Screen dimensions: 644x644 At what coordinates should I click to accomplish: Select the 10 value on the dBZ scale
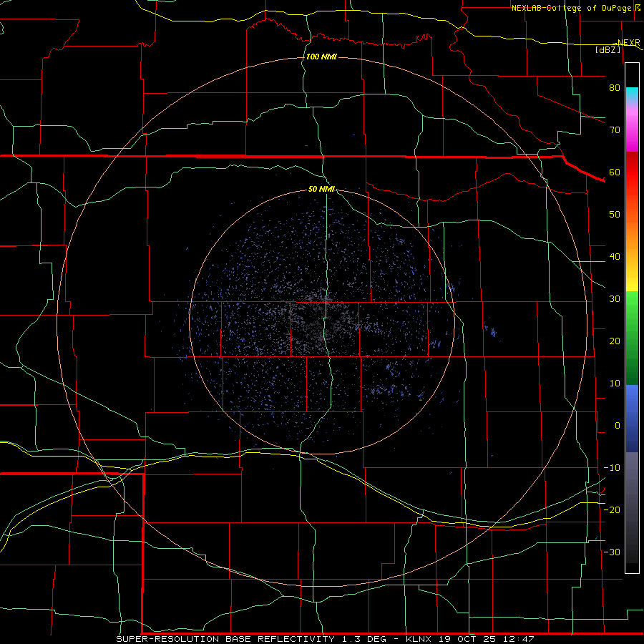[615, 384]
